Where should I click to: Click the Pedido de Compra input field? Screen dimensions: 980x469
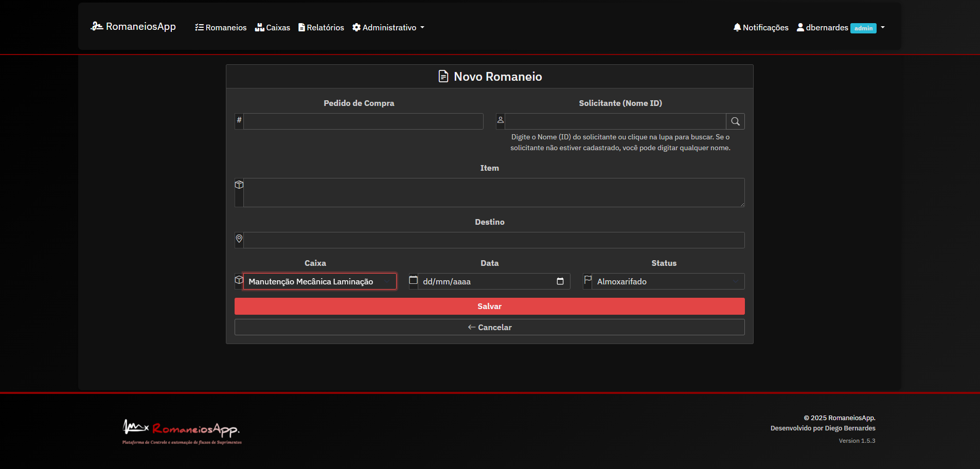click(363, 121)
